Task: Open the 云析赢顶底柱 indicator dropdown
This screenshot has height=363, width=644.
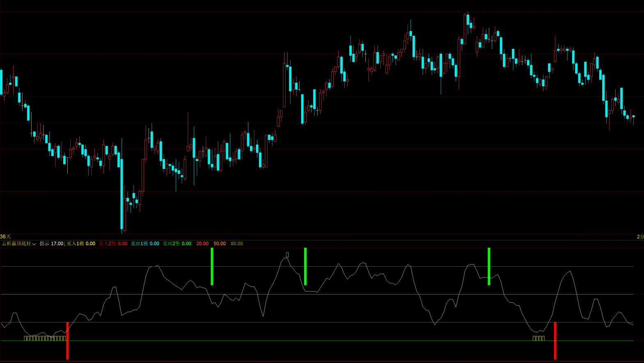Action: click(19, 244)
